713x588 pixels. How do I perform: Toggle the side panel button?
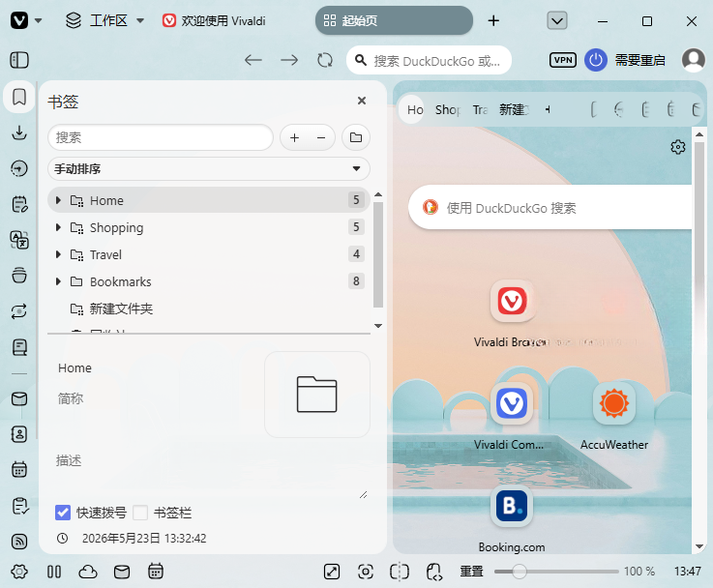pos(19,60)
